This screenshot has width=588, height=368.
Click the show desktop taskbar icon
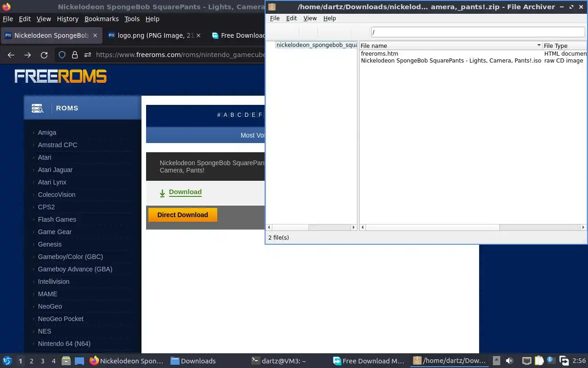[79, 361]
